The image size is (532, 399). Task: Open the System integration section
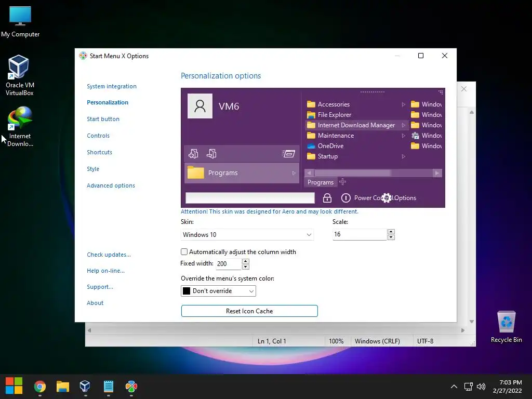tap(112, 86)
